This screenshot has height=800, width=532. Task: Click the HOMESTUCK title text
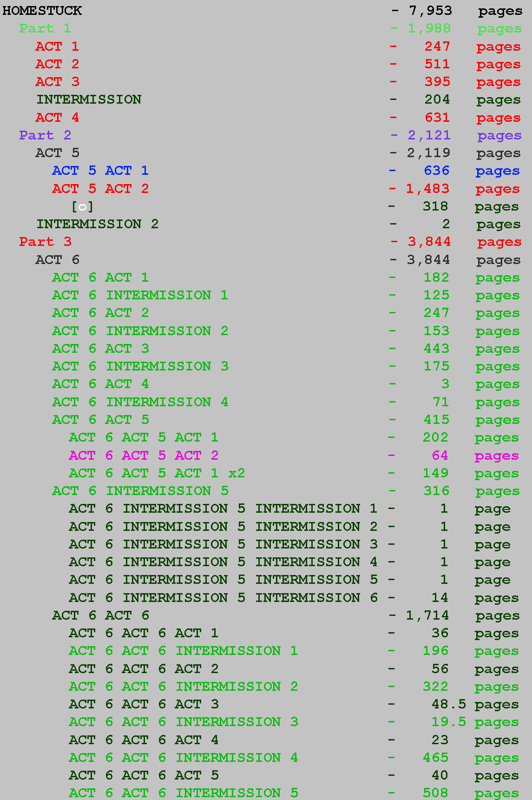[x=42, y=11]
